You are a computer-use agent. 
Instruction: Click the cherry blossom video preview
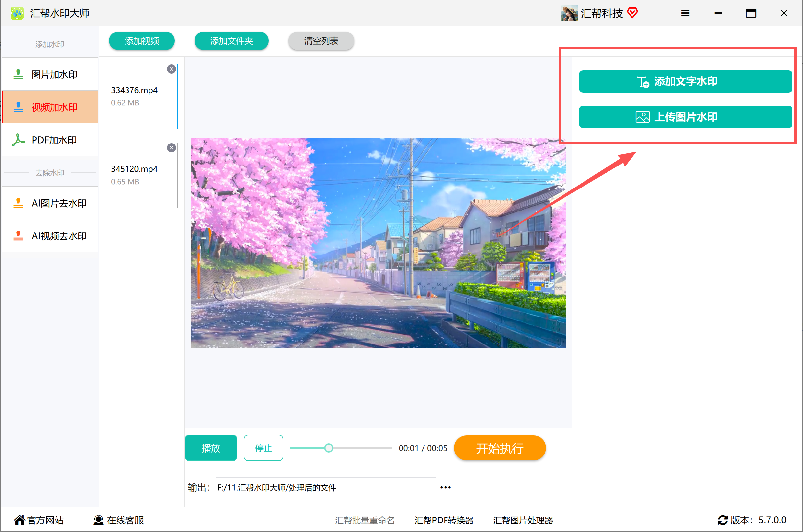[x=378, y=243]
